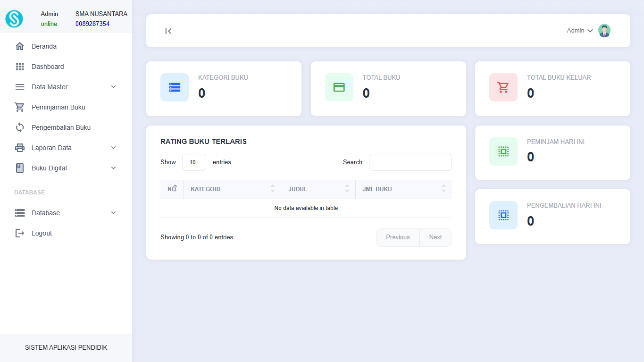Open the Beranda home page
The height and width of the screenshot is (362, 644).
[44, 46]
